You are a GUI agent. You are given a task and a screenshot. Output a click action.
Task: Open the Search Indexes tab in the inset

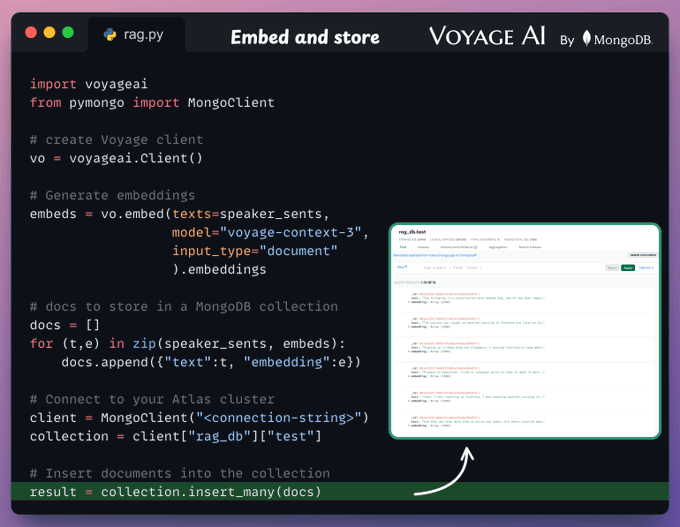[x=530, y=247]
